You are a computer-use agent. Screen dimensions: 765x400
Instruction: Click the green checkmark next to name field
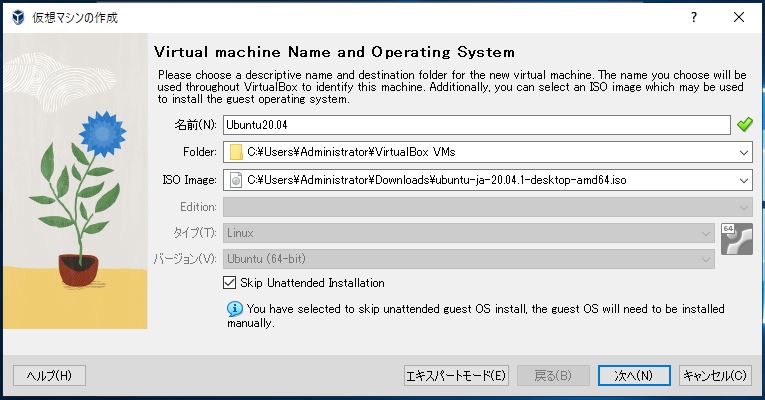[744, 125]
